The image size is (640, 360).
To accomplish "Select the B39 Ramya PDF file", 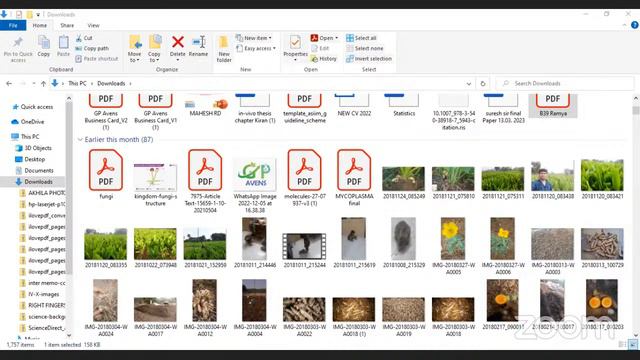I will click(x=553, y=105).
